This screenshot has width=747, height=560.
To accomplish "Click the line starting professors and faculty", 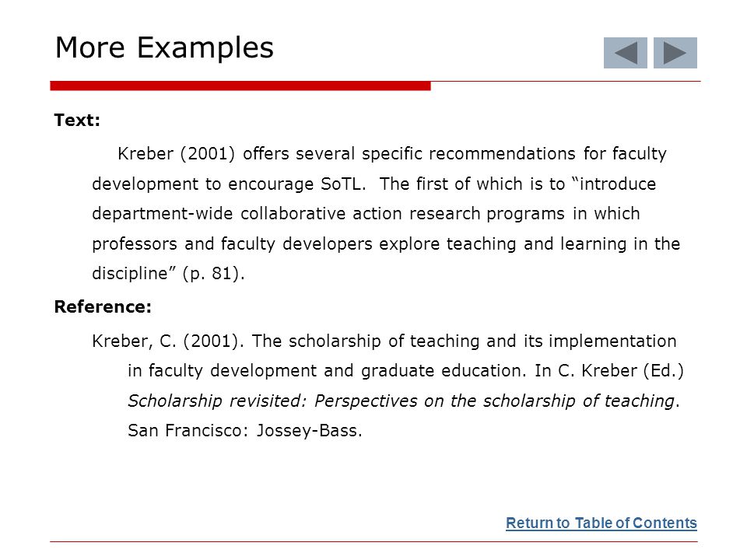I will pyautogui.click(x=386, y=243).
